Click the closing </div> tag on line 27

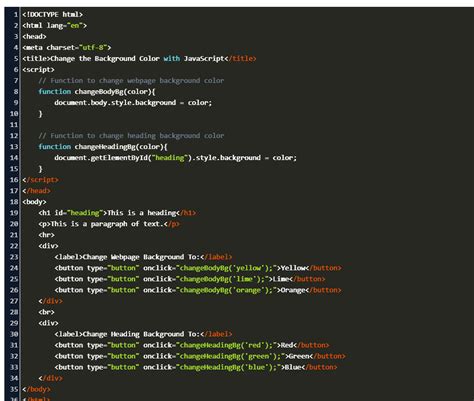pyautogui.click(x=50, y=300)
